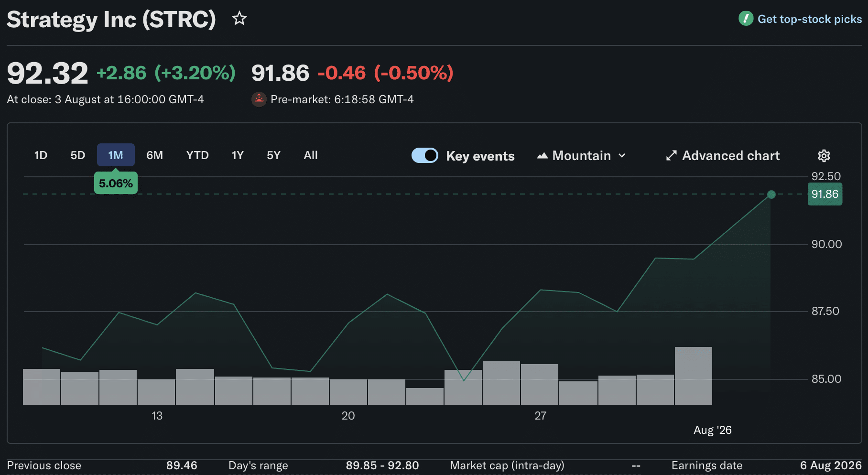Open the Get top-stock picks link
868x475 pixels.
point(810,19)
